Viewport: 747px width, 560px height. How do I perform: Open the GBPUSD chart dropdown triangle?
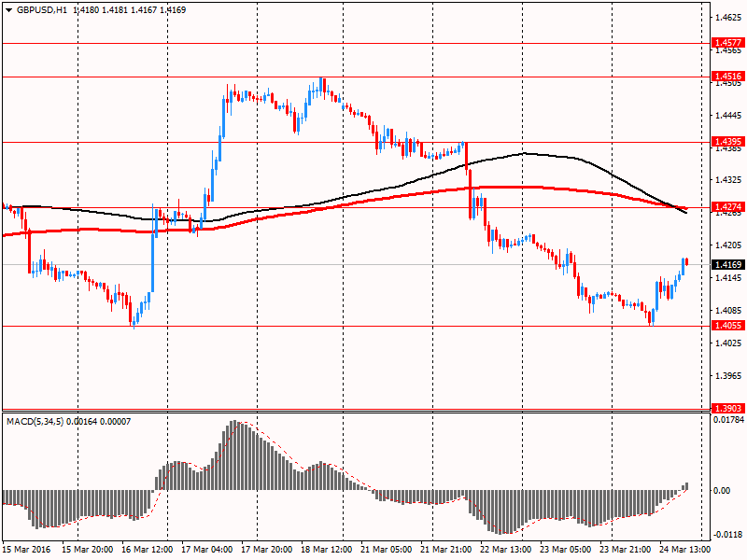point(8,10)
